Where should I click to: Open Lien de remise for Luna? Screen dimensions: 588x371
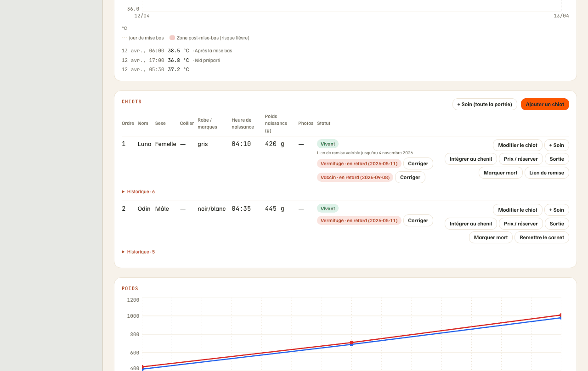click(x=547, y=173)
